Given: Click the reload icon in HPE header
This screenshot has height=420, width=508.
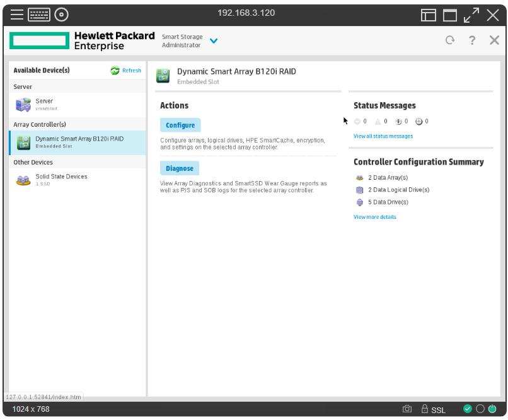Looking at the screenshot, I should point(449,40).
